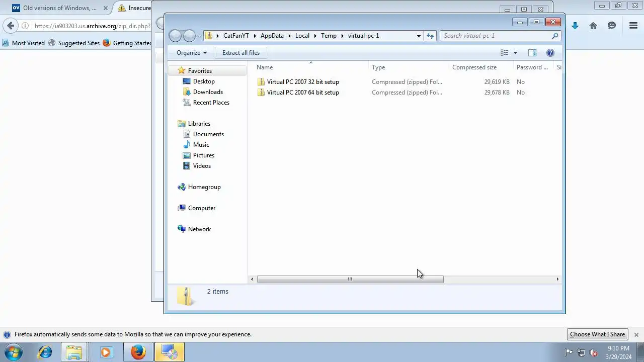Click the horizontal scrollbar thumb
Image resolution: width=644 pixels, height=362 pixels.
point(350,280)
